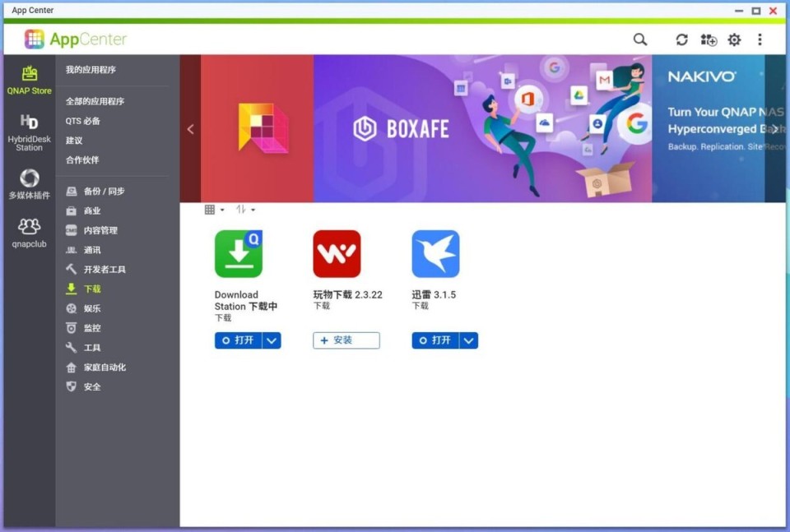Open manual install icon
Screen dimensions: 790x532
click(x=709, y=39)
